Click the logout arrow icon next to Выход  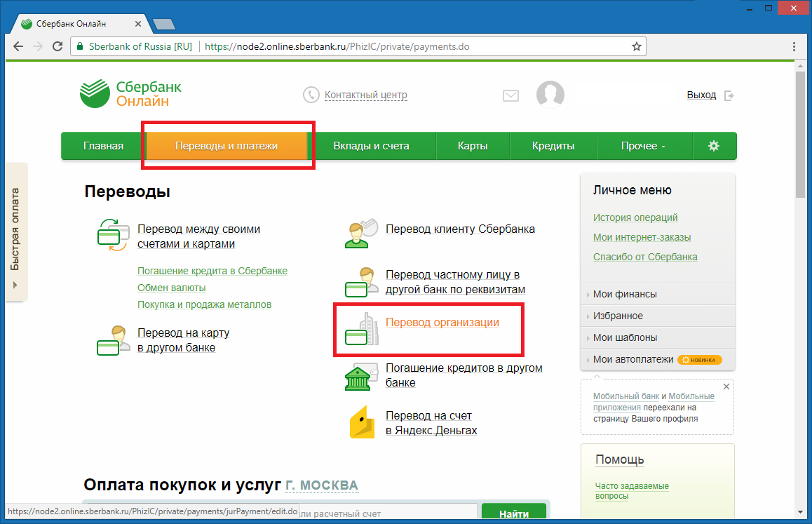(729, 95)
